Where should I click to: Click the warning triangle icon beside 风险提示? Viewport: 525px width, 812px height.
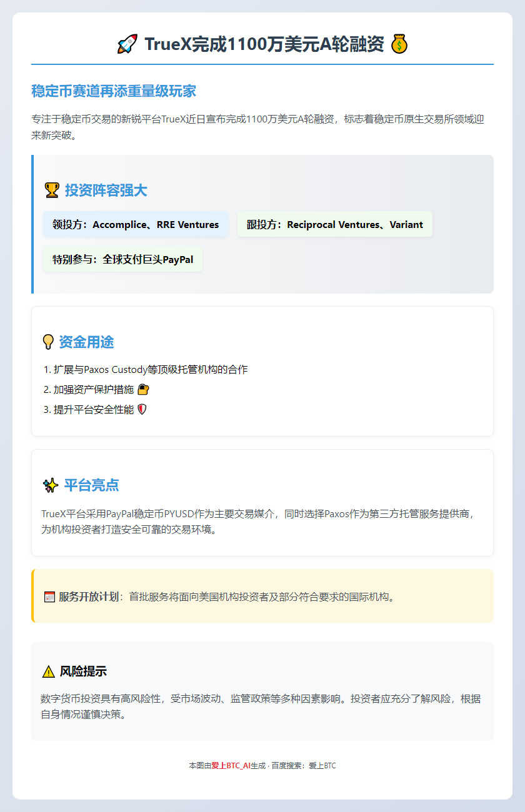48,671
